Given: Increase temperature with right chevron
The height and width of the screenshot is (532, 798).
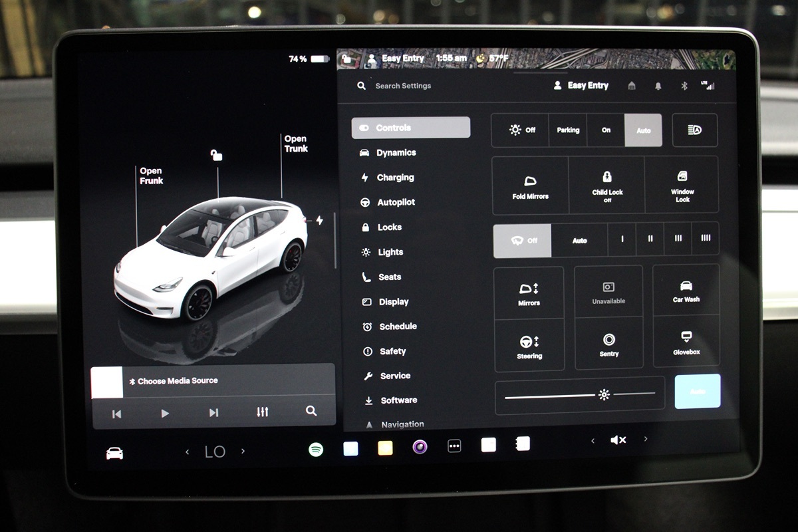Looking at the screenshot, I should coord(243,452).
